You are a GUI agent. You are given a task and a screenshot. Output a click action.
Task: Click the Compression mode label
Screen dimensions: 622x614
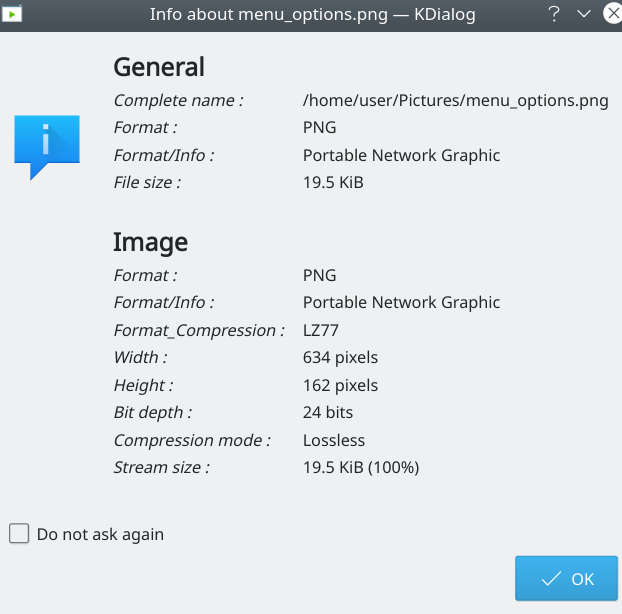click(192, 440)
